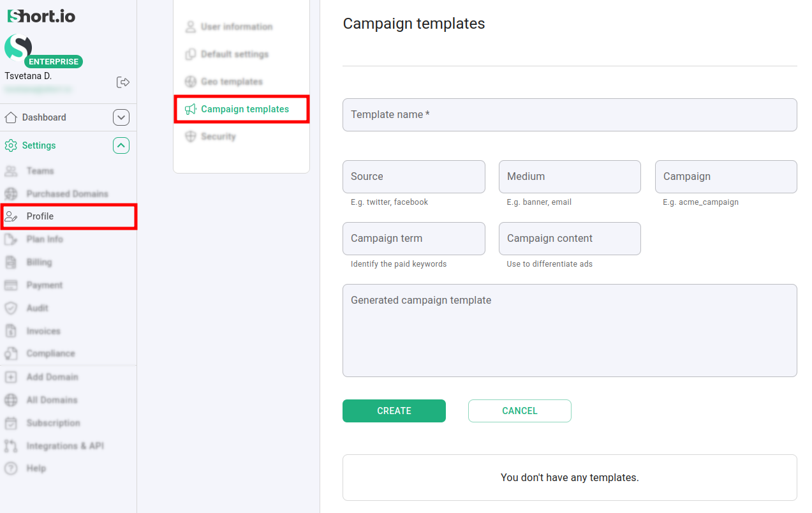Click into the Source input field
812x513 pixels.
[413, 177]
